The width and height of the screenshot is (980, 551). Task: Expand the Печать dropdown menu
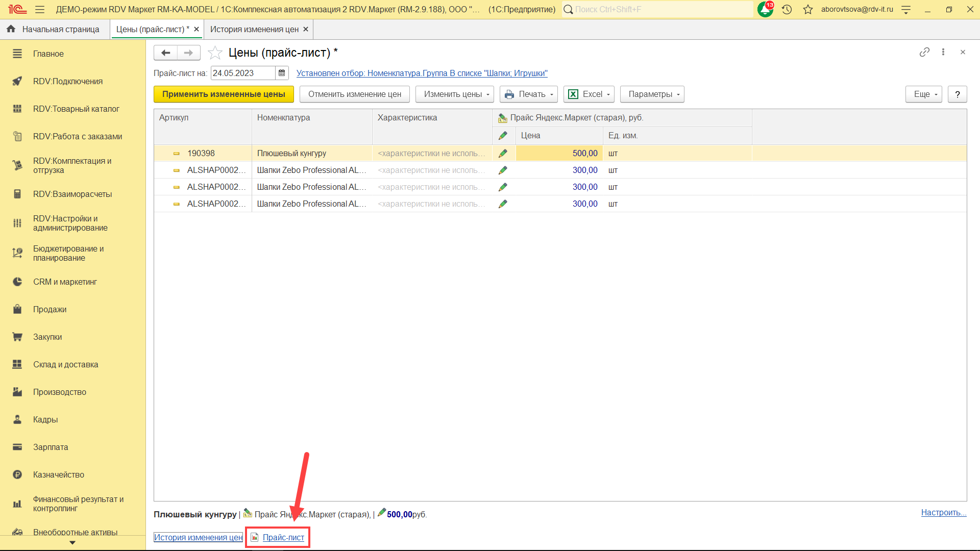pos(529,94)
